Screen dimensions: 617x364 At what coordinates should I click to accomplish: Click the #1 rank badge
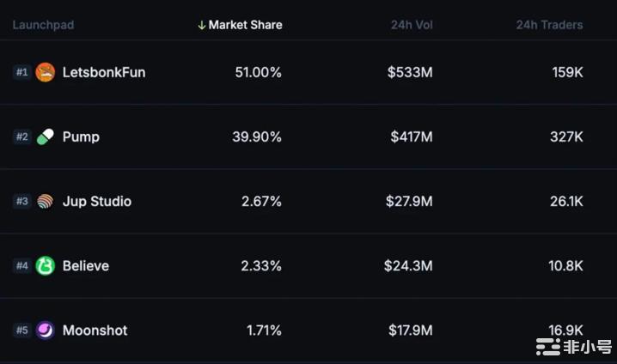point(22,72)
